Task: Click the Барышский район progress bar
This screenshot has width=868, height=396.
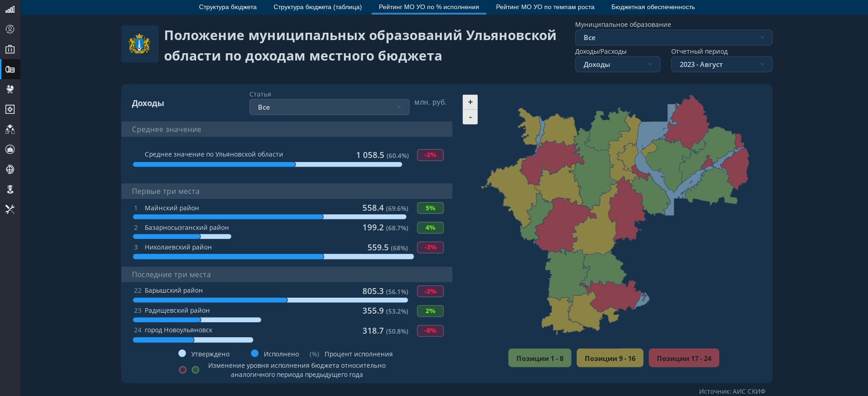Action: pos(270,300)
